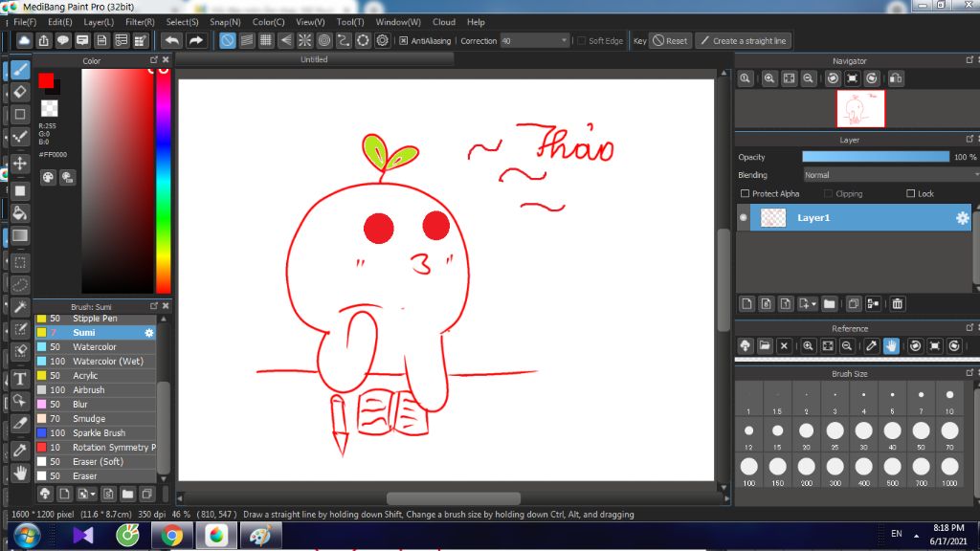Toggle the Reference panel hand tool
Image resolution: width=980 pixels, height=551 pixels.
pyautogui.click(x=891, y=345)
